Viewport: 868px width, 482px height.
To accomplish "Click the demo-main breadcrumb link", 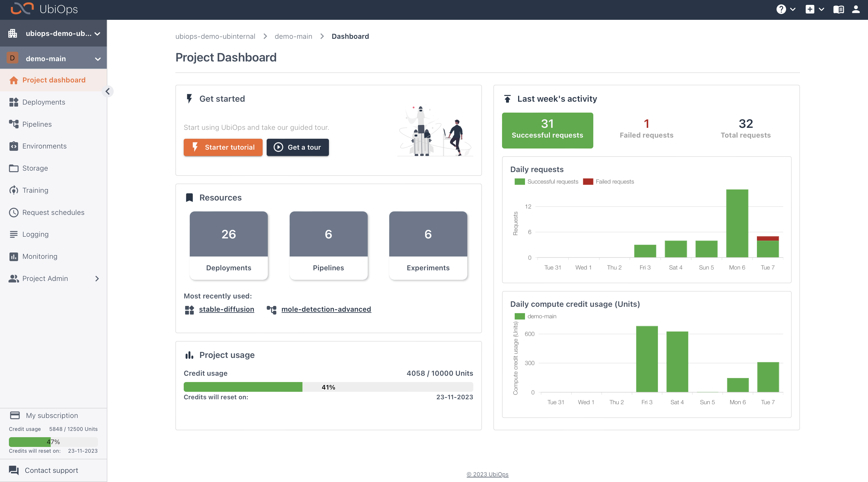I will point(293,36).
